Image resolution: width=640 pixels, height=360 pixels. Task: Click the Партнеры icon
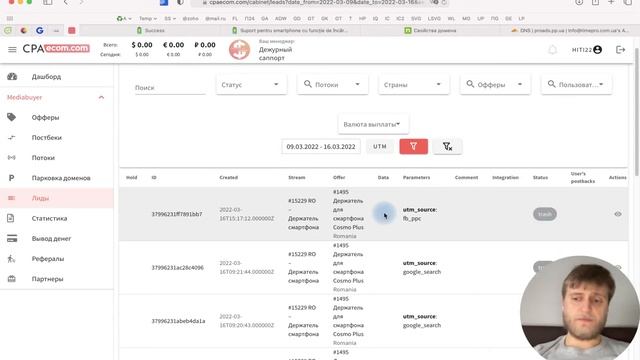pos(11,279)
